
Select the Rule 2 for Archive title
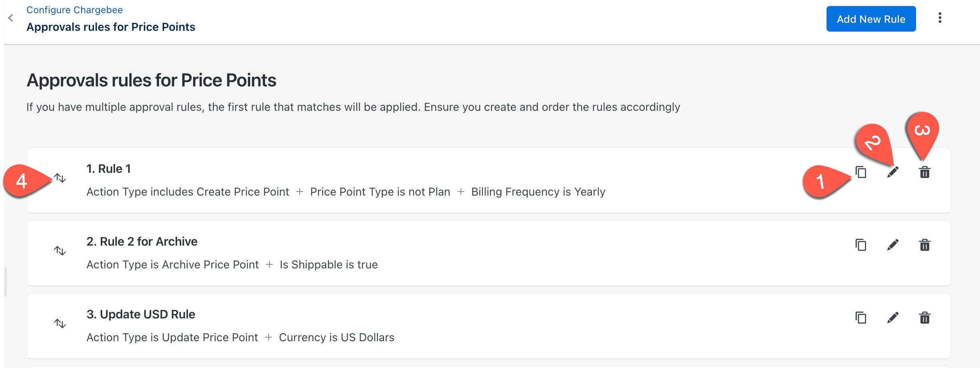pyautogui.click(x=142, y=242)
